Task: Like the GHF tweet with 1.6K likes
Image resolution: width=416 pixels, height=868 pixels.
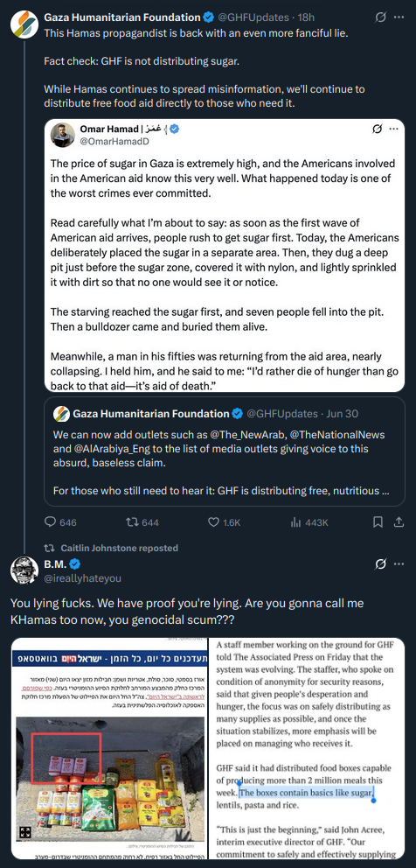Action: [x=213, y=522]
